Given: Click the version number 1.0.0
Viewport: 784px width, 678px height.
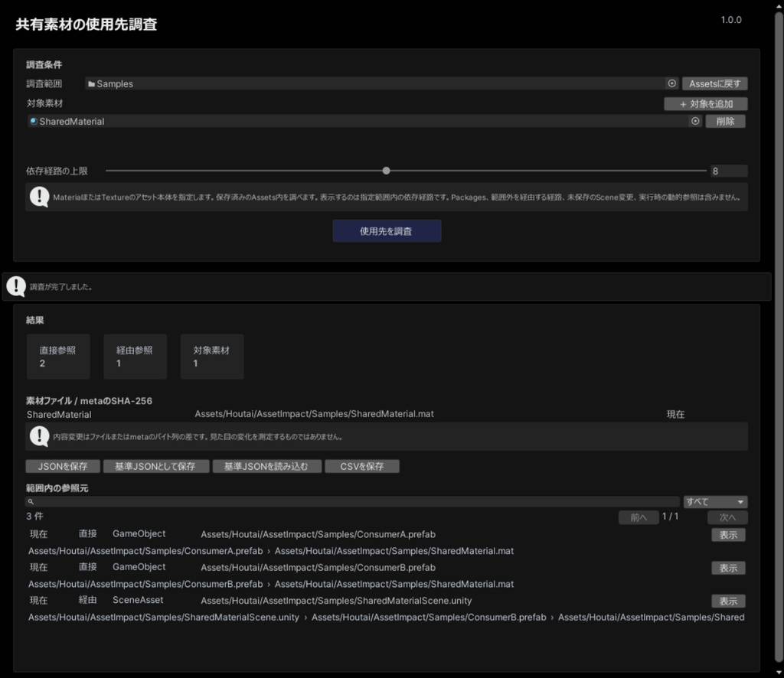Looking at the screenshot, I should click(x=731, y=19).
